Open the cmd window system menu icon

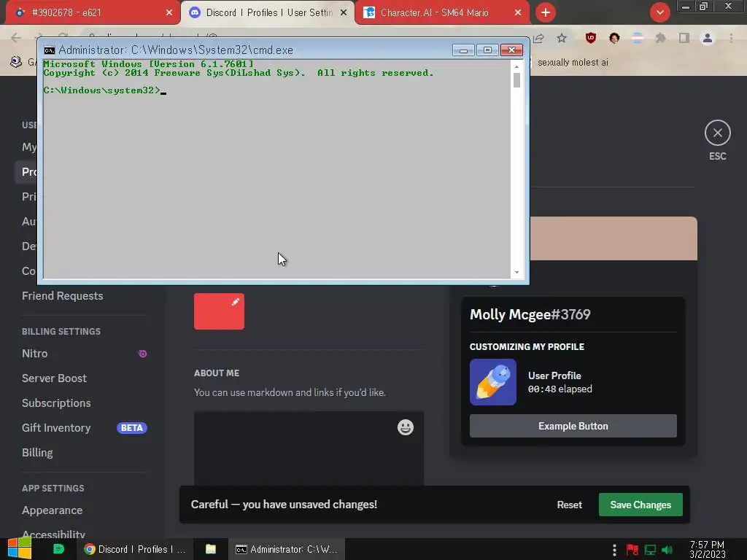coord(49,50)
